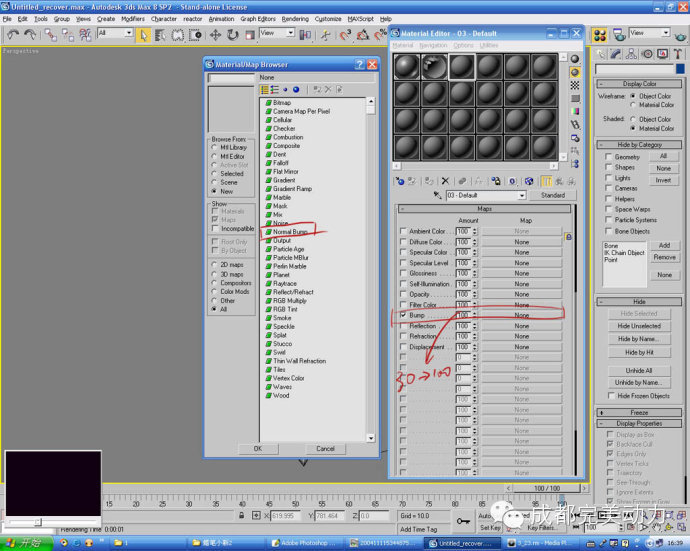The height and width of the screenshot is (551, 690).
Task: Open the Graph Editors menu
Action: (x=258, y=19)
